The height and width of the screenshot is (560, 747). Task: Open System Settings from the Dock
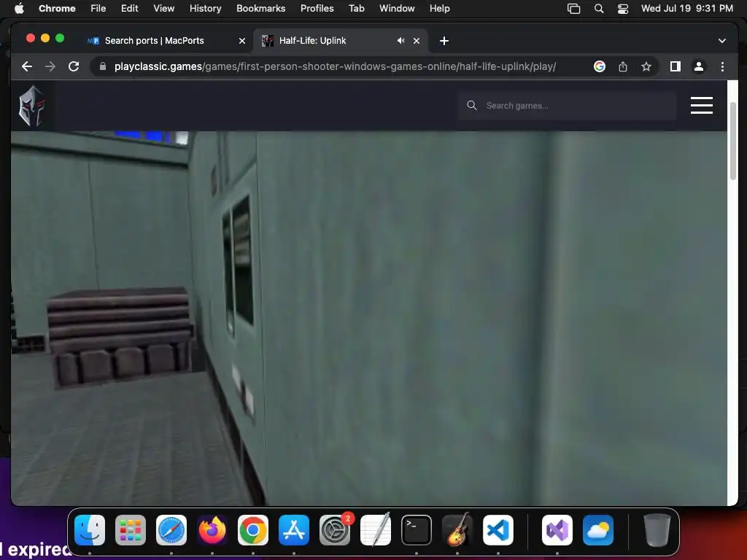334,530
